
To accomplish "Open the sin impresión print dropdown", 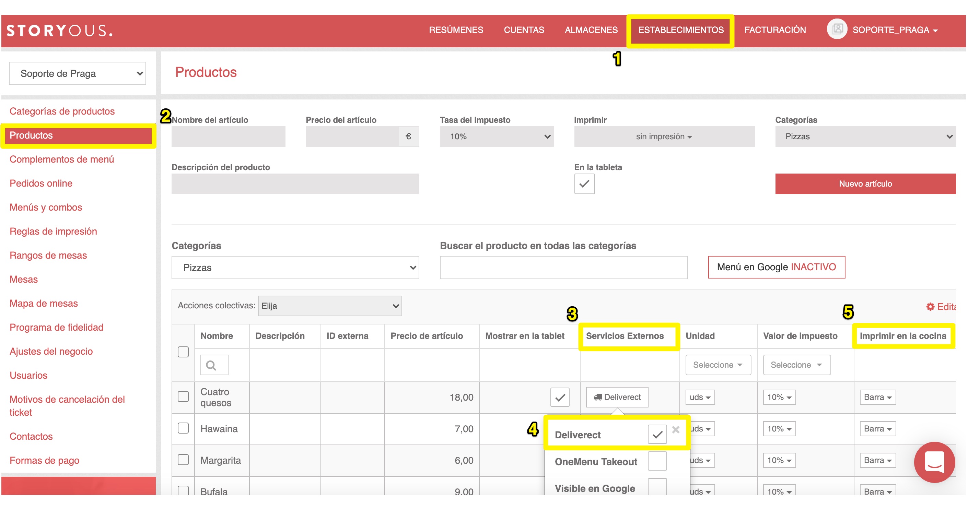I will (x=664, y=137).
